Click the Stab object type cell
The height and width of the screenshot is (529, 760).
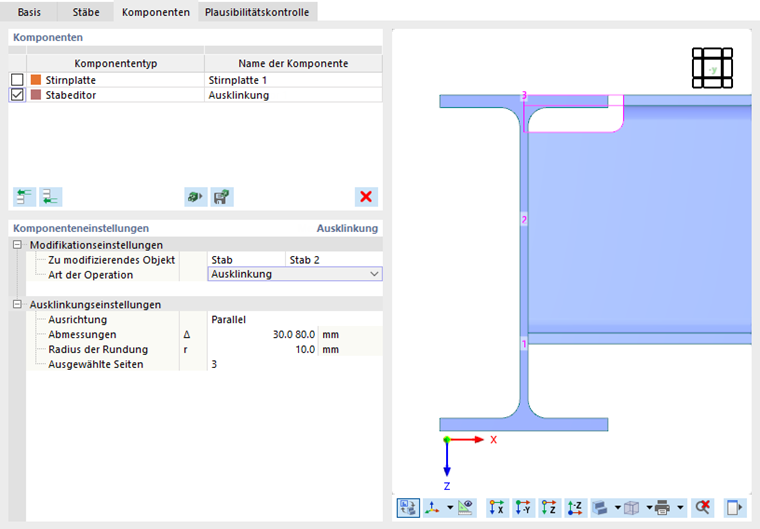[x=246, y=260]
